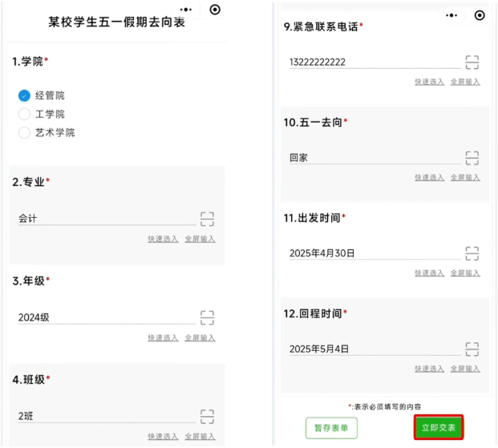
Task: Tap scan icon beside 出发时间 field
Action: [472, 253]
